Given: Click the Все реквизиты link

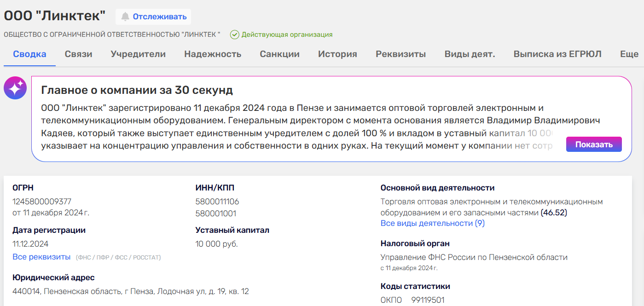Looking at the screenshot, I should coord(41,257).
